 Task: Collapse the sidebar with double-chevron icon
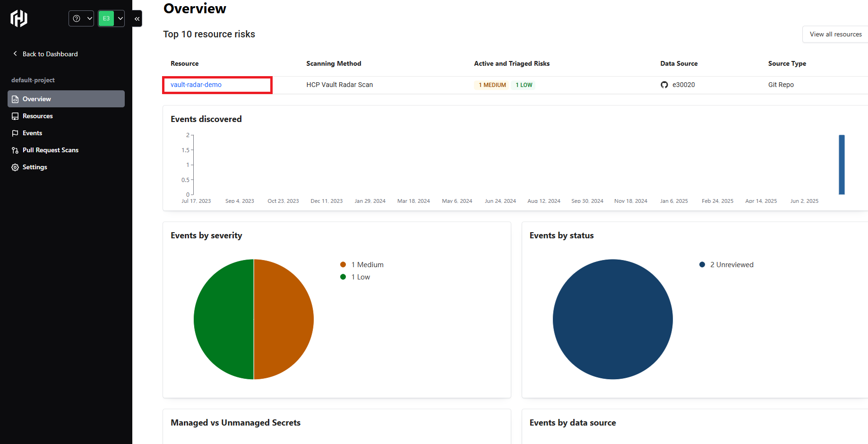137,18
